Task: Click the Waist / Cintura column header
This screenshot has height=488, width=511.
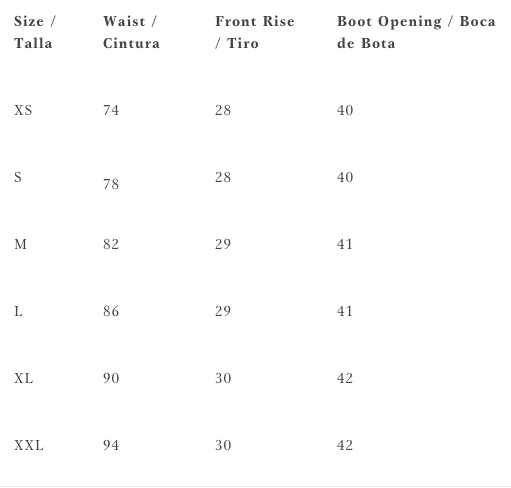Action: coord(131,32)
